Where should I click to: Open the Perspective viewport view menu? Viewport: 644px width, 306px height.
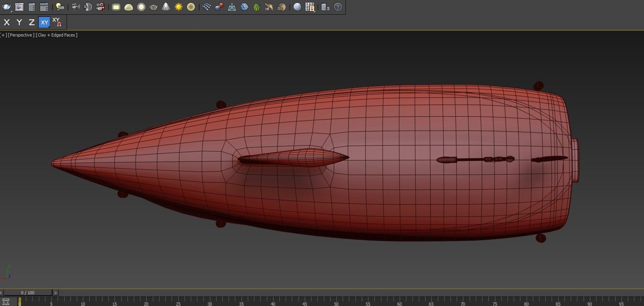click(21, 35)
